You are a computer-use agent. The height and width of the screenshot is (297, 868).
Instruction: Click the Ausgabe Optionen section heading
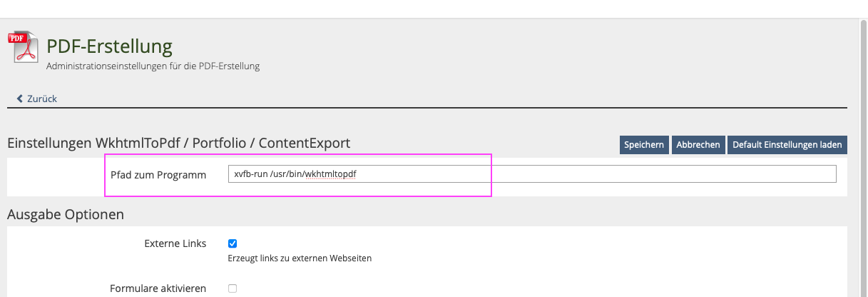coord(66,213)
